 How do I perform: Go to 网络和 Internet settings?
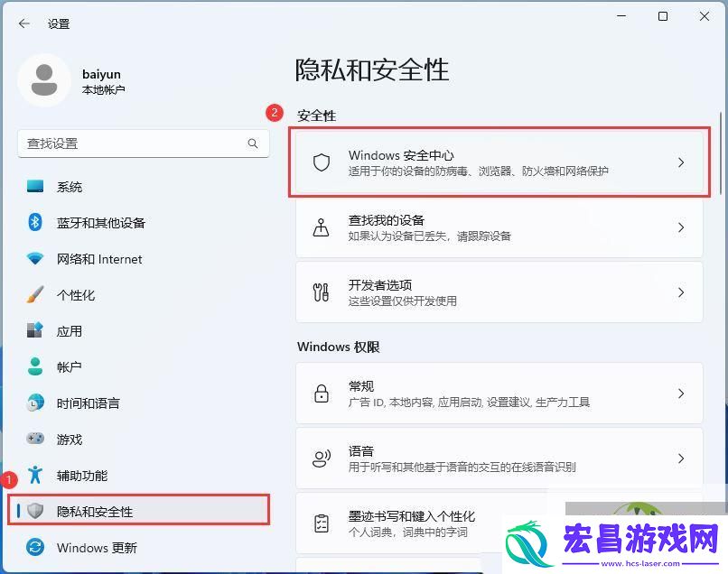pos(143,259)
